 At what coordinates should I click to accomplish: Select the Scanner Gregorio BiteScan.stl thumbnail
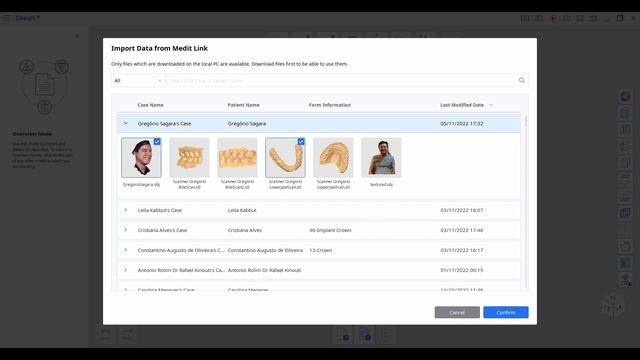coord(189,158)
